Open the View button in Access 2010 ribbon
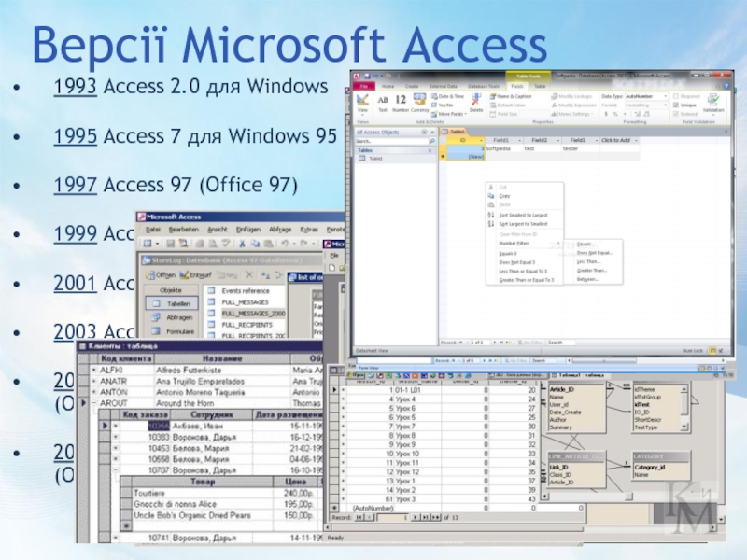 362,103
